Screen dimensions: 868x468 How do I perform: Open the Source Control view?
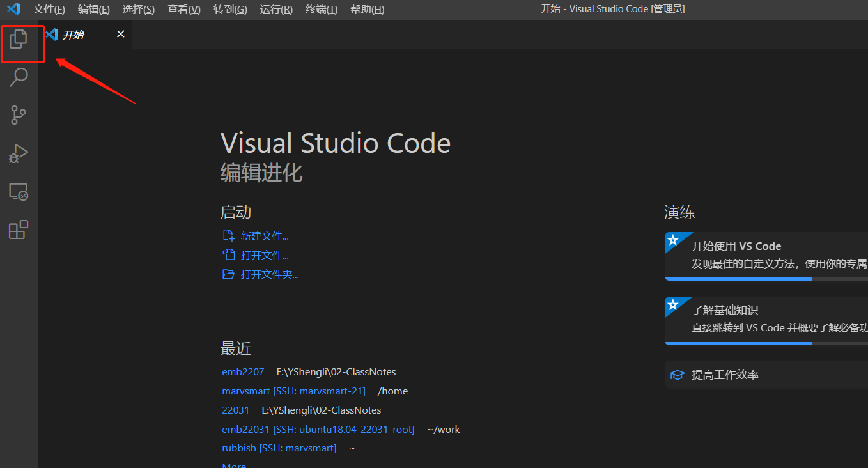point(19,116)
